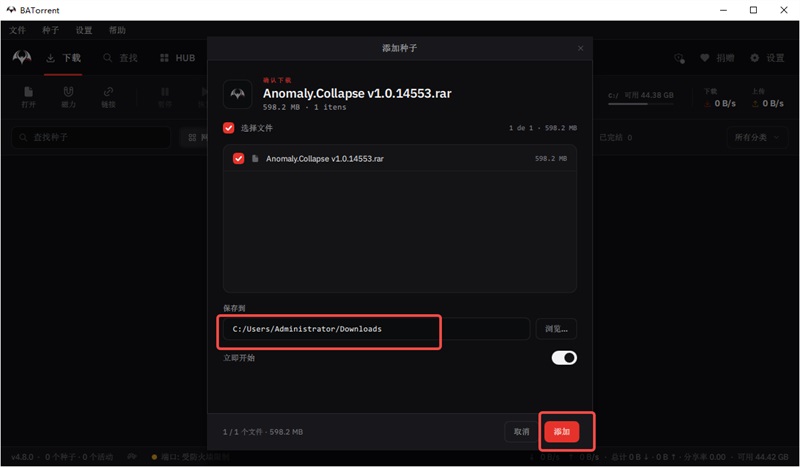Viewport: 800px width, 467px height.
Task: Click the BATorrent bat logo in header
Action: pyautogui.click(x=22, y=57)
